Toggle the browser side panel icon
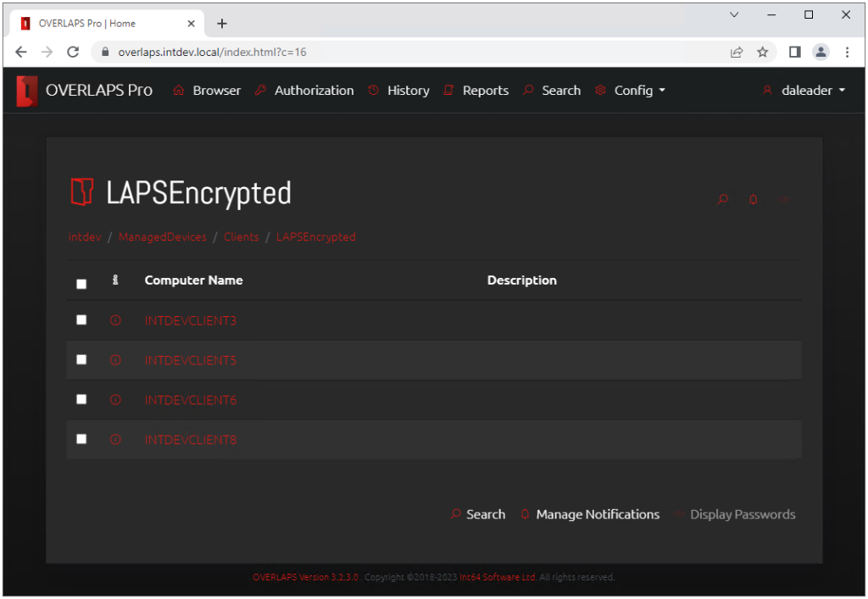This screenshot has height=599, width=868. tap(795, 53)
